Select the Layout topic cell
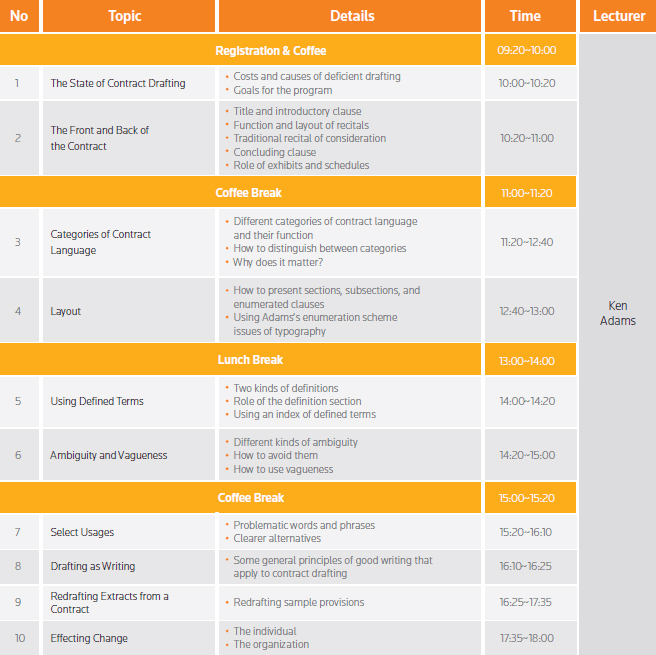 [66, 311]
